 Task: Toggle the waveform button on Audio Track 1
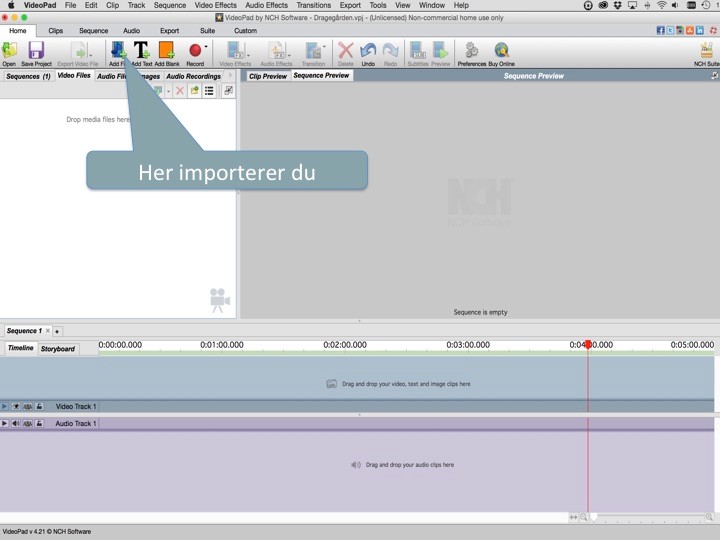point(28,423)
